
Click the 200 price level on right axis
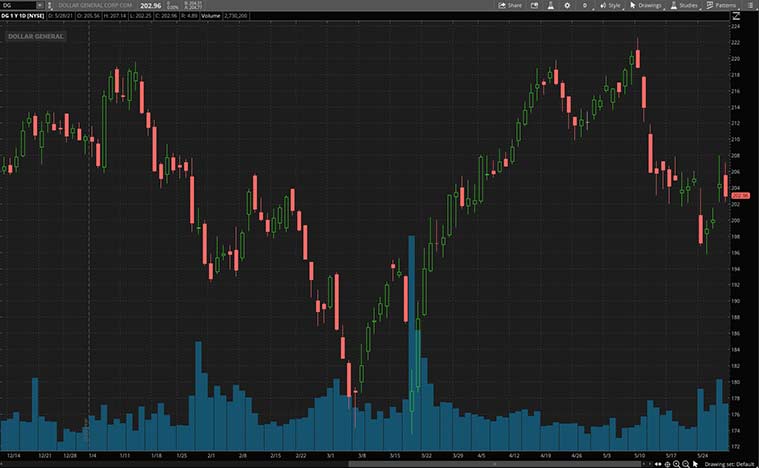coord(735,220)
